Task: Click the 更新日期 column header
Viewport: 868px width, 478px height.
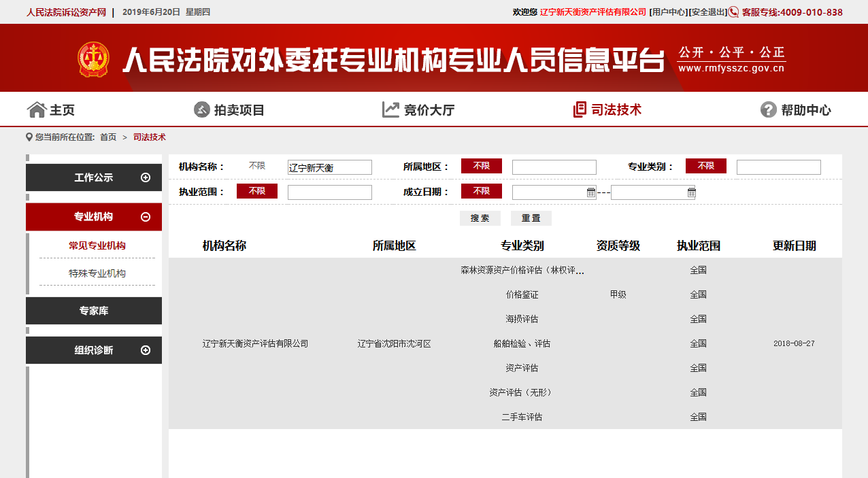Action: [x=795, y=245]
